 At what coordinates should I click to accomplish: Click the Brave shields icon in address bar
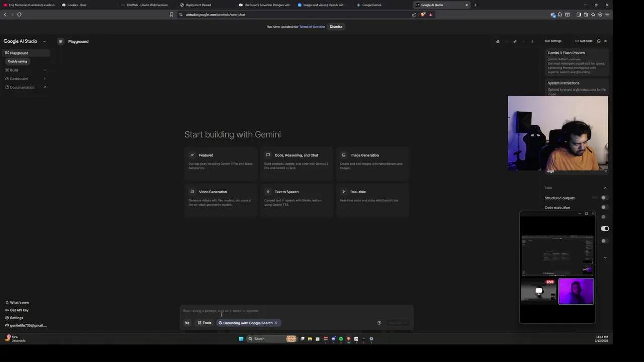click(423, 15)
